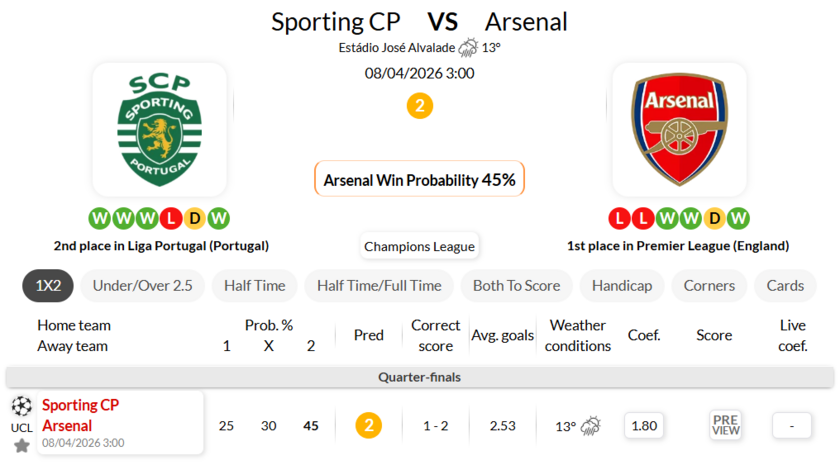Viewport: 840px width, 465px height.
Task: Switch to the Under/Over 2.5 tab
Action: click(x=142, y=286)
